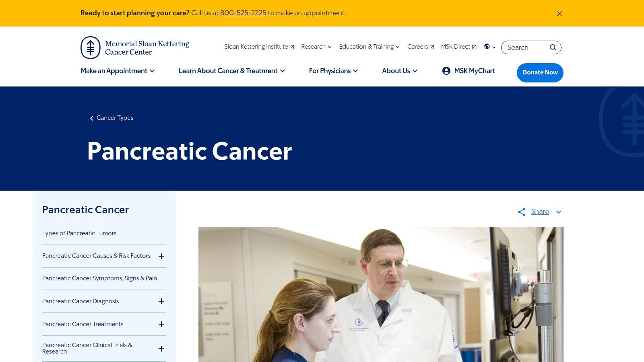Dismiss the yellow appointment banner
This screenshot has height=362, width=644.
(x=559, y=13)
